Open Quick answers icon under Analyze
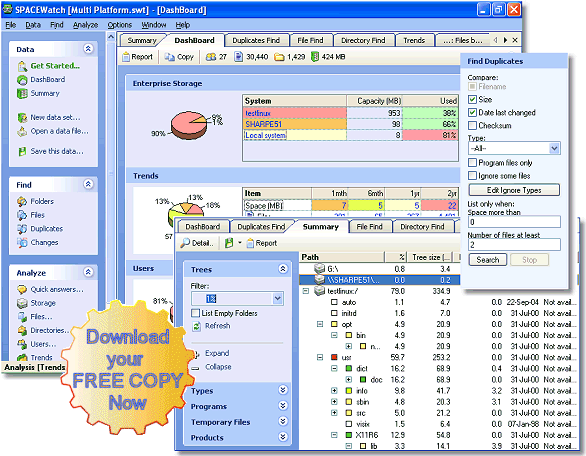The height and width of the screenshot is (456, 586). tap(22, 289)
